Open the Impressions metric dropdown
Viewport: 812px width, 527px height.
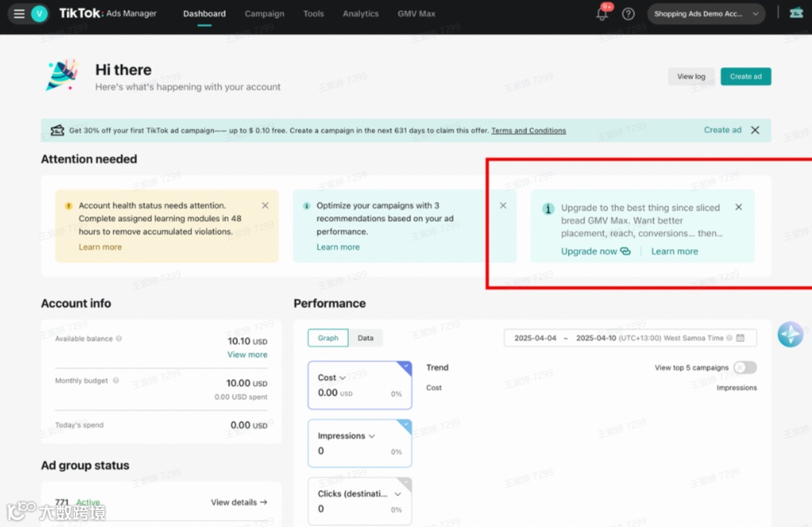pyautogui.click(x=371, y=436)
